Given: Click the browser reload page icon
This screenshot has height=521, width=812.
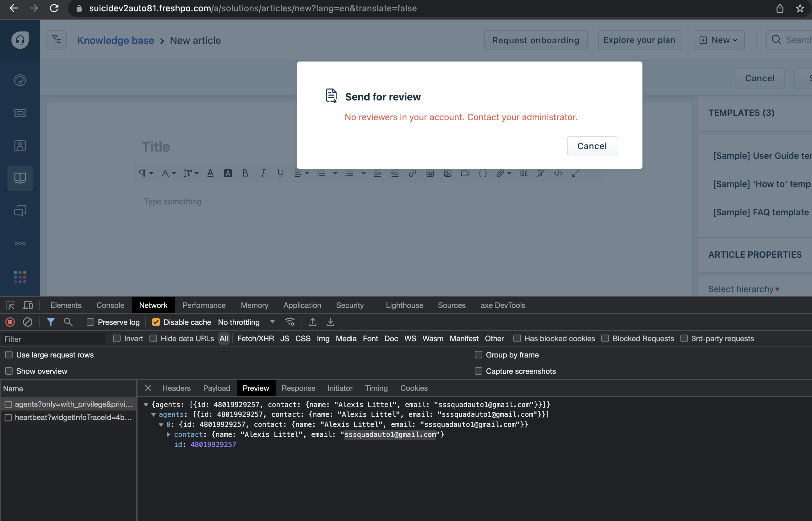Looking at the screenshot, I should [54, 8].
